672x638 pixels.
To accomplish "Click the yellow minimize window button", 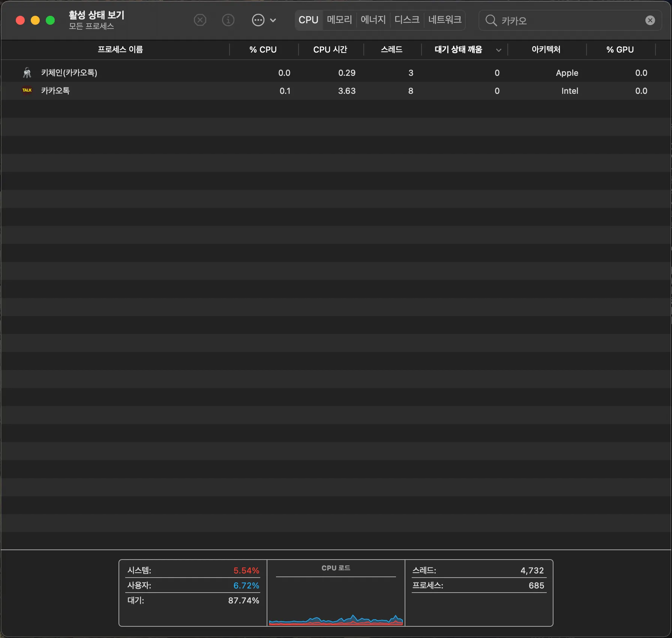I will (35, 20).
